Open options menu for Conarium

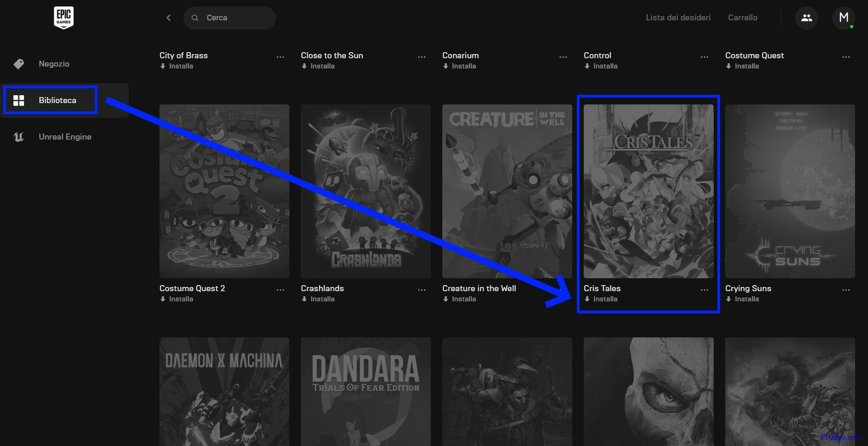pyautogui.click(x=563, y=57)
